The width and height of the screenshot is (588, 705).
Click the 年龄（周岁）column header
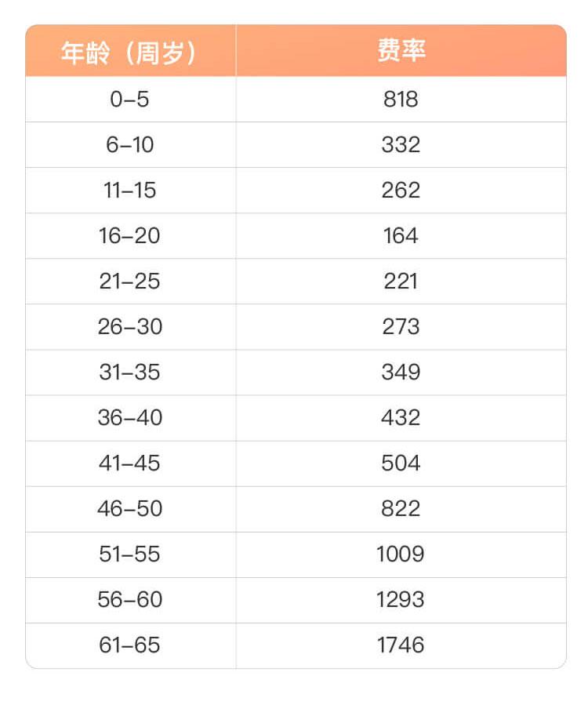click(x=129, y=51)
